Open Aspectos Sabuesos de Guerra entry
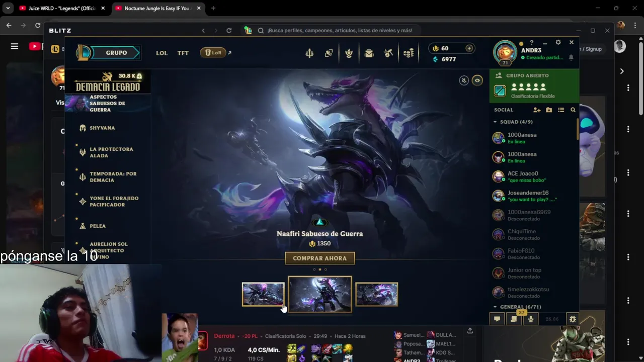This screenshot has width=644, height=362. (108, 103)
